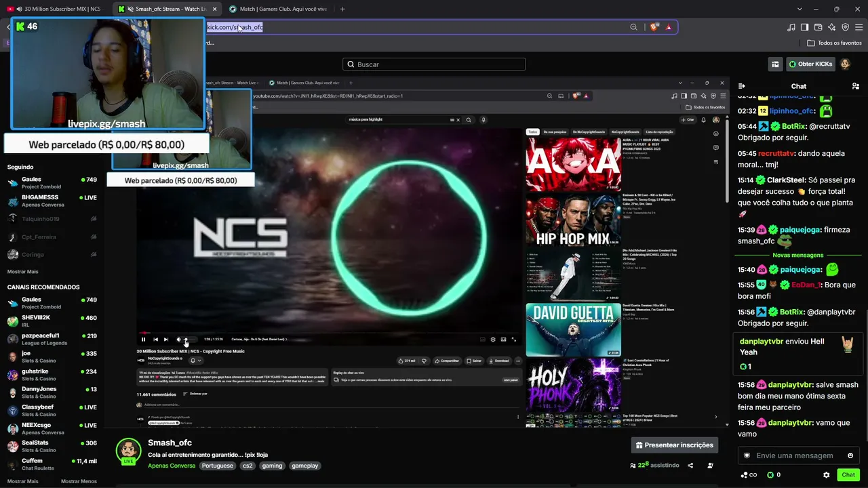
Task: Open the Smash_ofc channel avatar
Action: pos(128,450)
